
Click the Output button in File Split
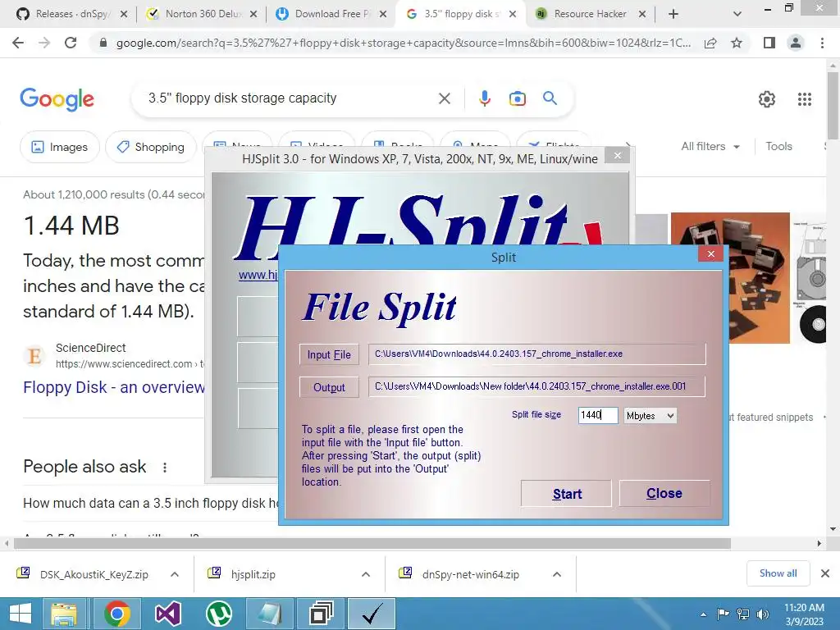coord(329,387)
